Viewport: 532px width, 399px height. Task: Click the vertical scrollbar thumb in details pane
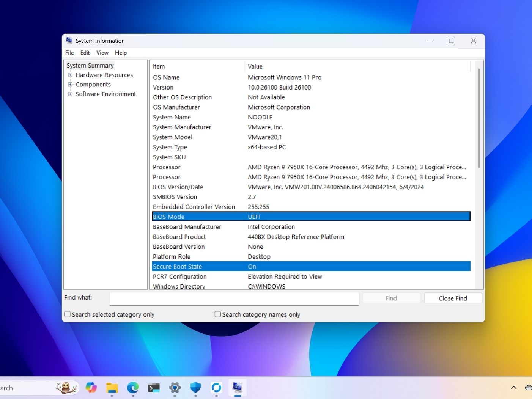click(479, 118)
